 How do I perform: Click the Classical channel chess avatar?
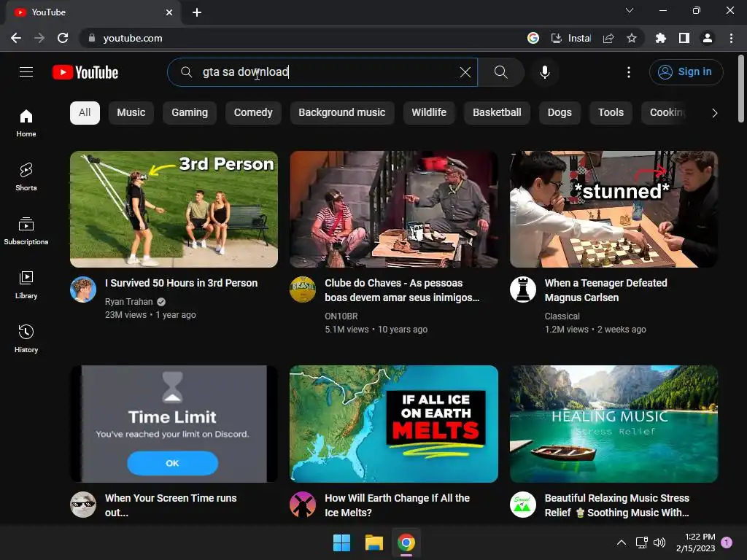pyautogui.click(x=523, y=289)
